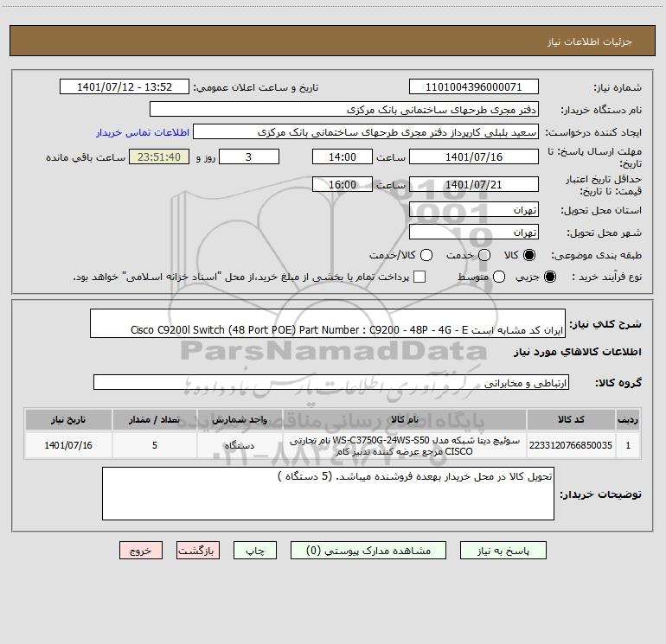Click the goods group field ارتباطی و مخابراتی
Screen dimensions: 666x644
point(331,382)
